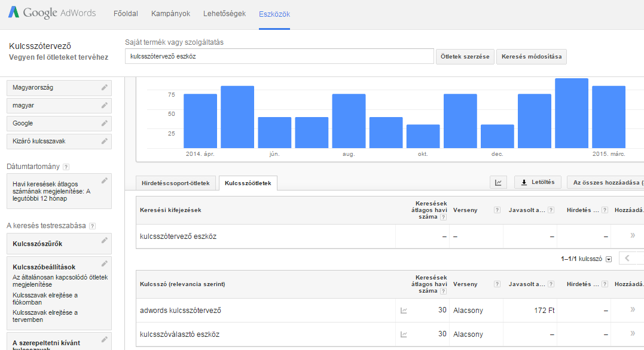
Task: Add 'kulcsszóválasztó eszköz' to plan via arrows
Action: tap(633, 334)
